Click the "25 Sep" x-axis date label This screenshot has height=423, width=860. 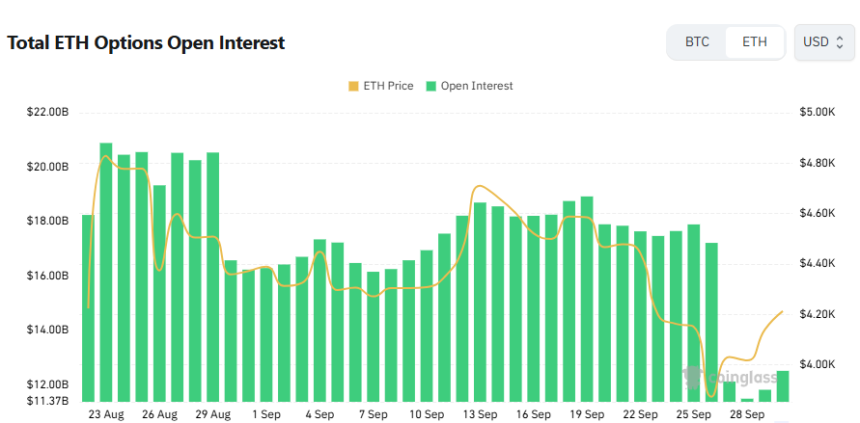[693, 414]
